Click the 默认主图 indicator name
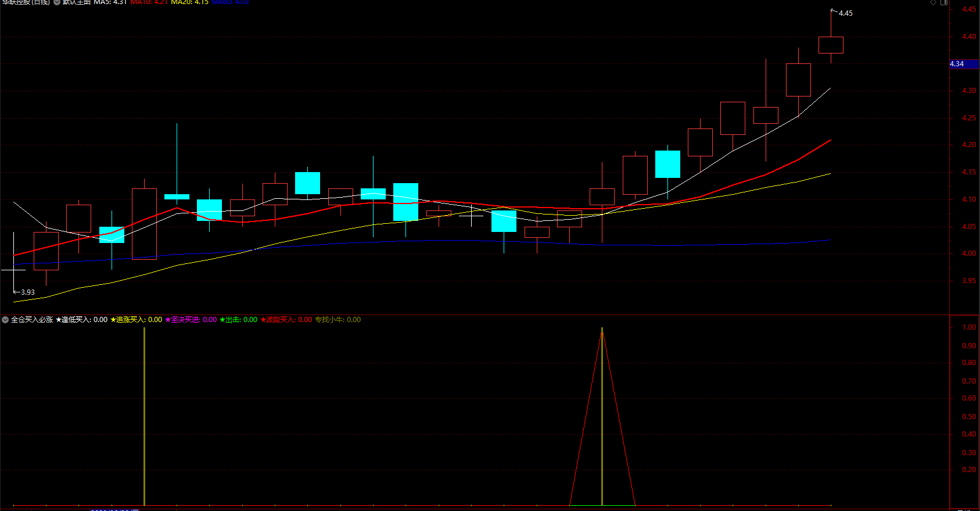 click(77, 2)
